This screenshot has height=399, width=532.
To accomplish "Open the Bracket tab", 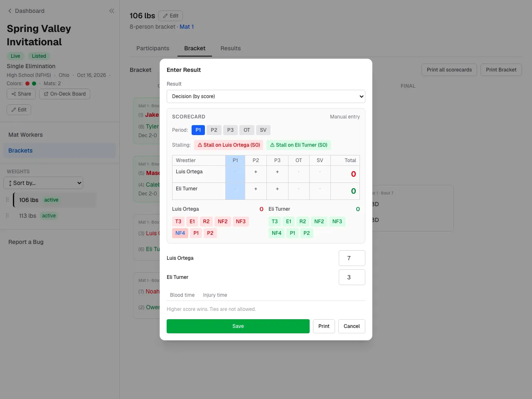I will [x=195, y=48].
